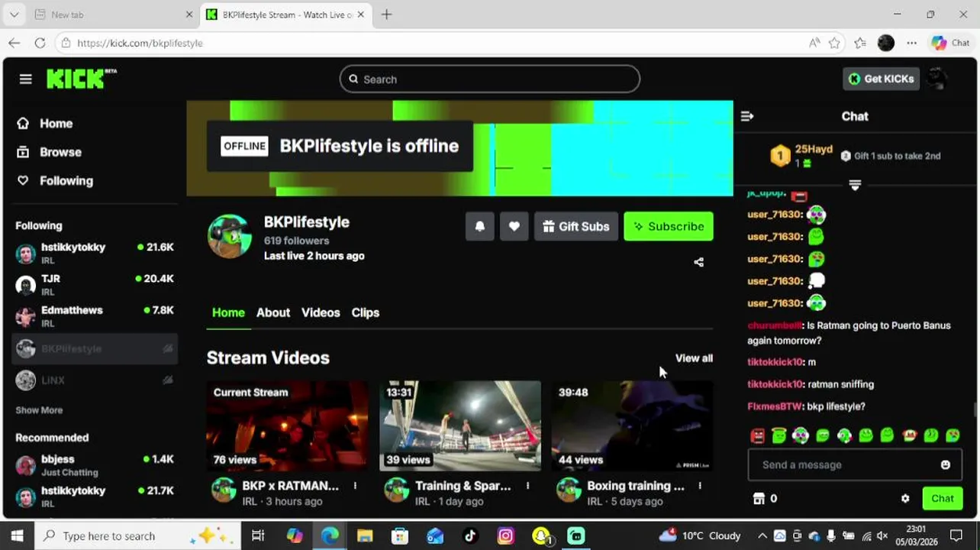
Task: Click the address bar URL
Action: tap(140, 43)
